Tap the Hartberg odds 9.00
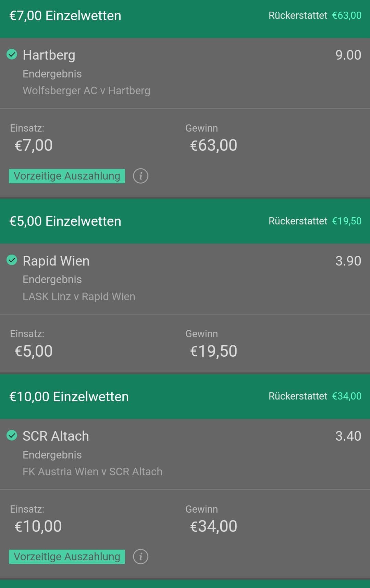This screenshot has width=370, height=588. tap(348, 55)
